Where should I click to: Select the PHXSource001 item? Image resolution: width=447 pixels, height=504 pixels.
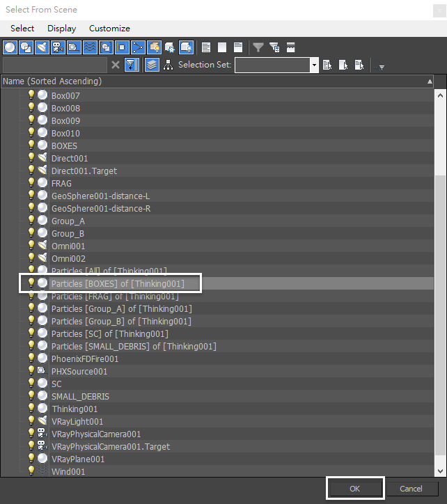coord(79,371)
